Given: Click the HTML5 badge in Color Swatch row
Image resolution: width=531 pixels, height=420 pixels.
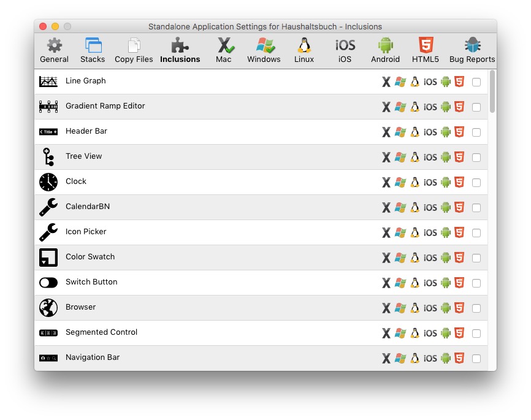Looking at the screenshot, I should pos(459,258).
